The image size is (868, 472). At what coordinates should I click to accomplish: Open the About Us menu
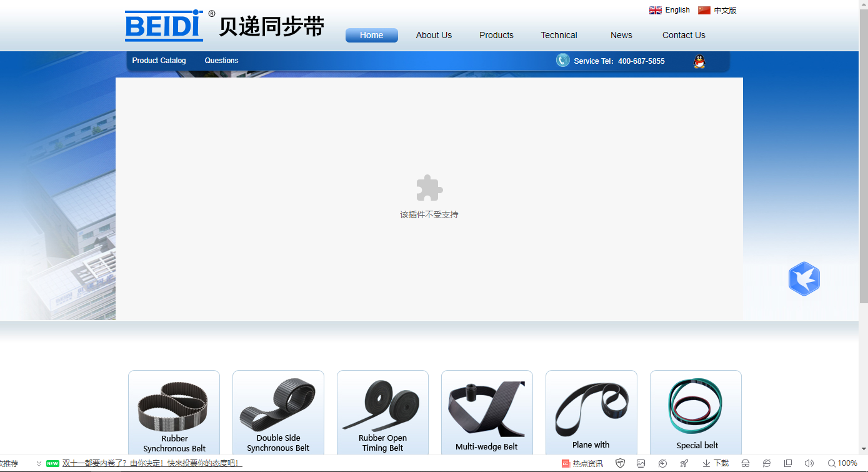pos(434,35)
